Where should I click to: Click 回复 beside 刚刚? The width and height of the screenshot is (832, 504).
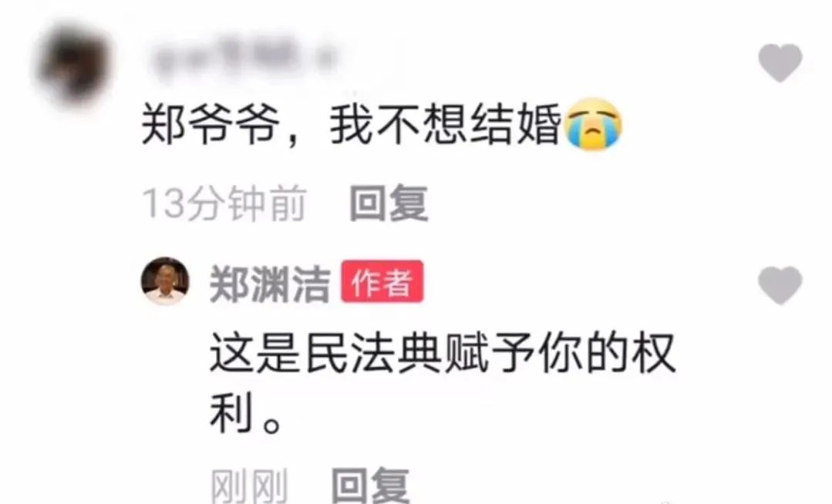[370, 486]
